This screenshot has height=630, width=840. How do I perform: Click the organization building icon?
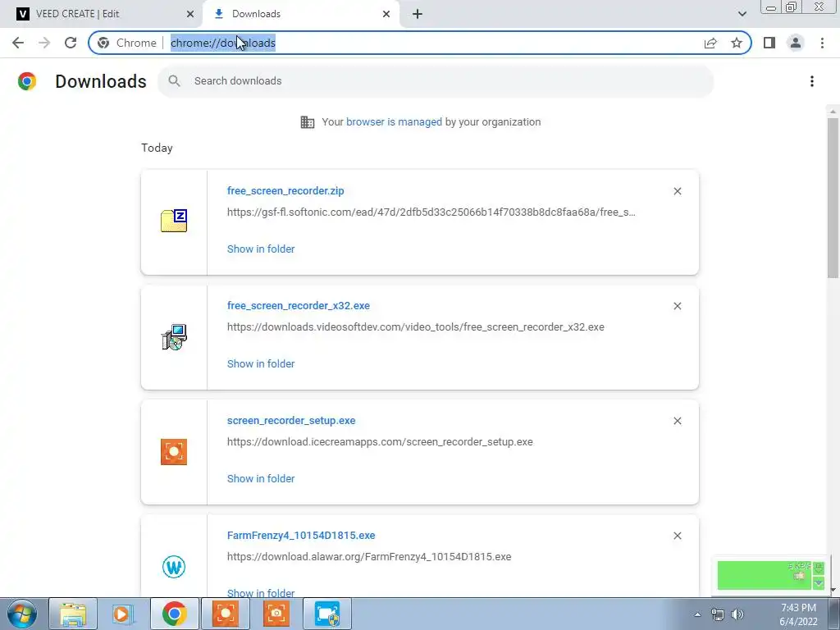click(308, 122)
